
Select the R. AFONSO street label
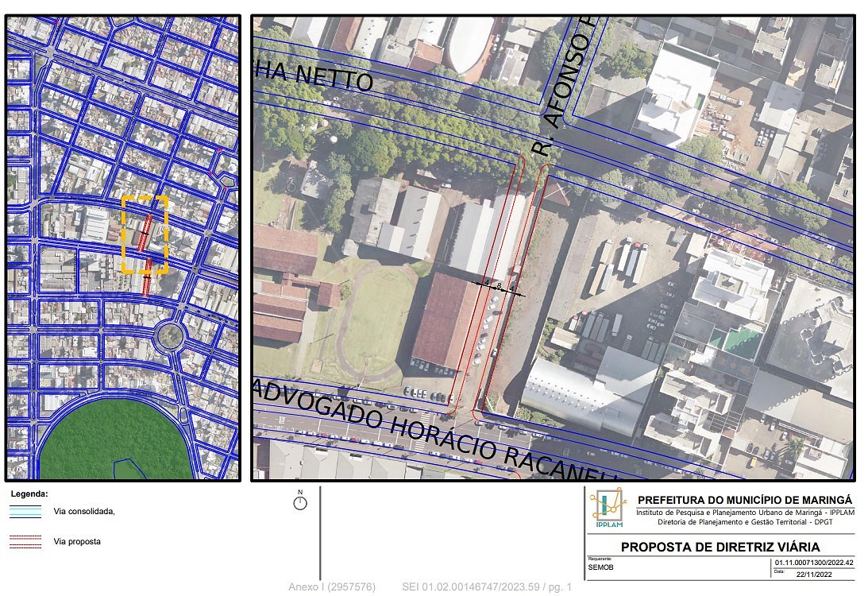564,87
